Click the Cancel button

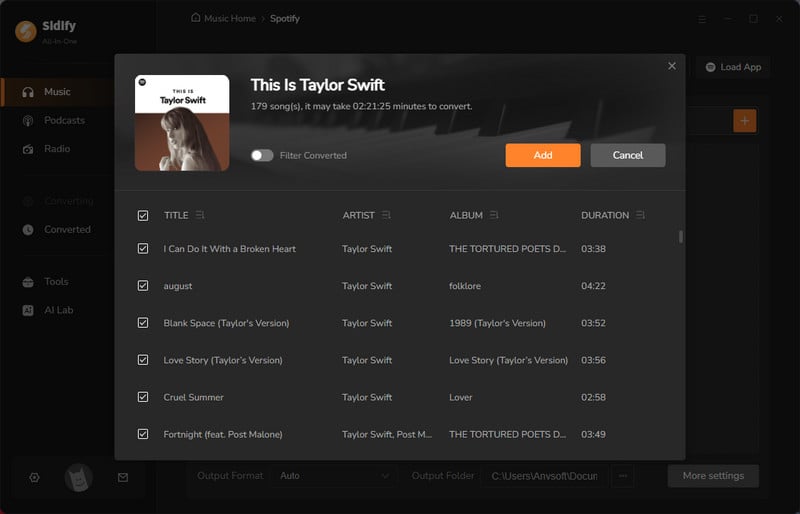pos(628,155)
